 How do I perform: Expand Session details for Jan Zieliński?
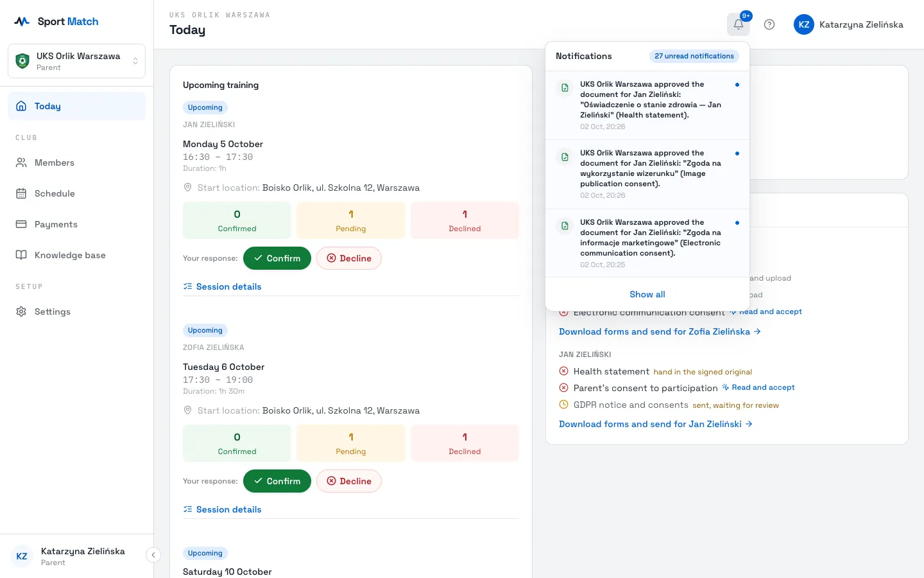222,286
